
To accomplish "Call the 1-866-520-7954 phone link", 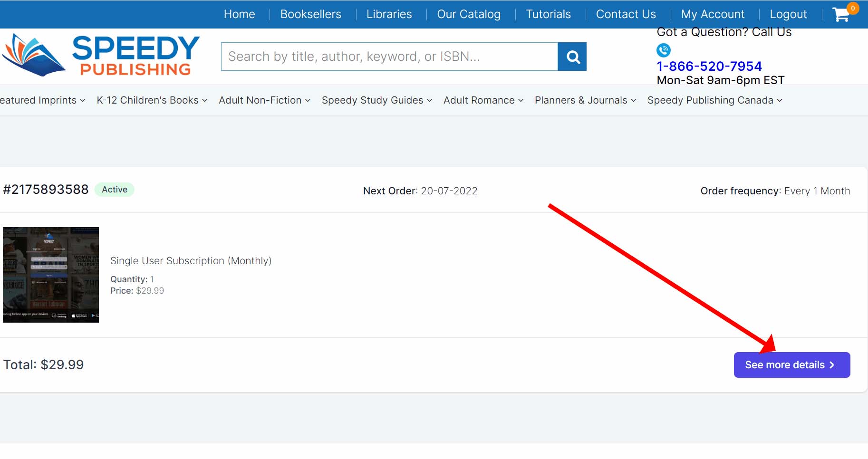I will 709,66.
